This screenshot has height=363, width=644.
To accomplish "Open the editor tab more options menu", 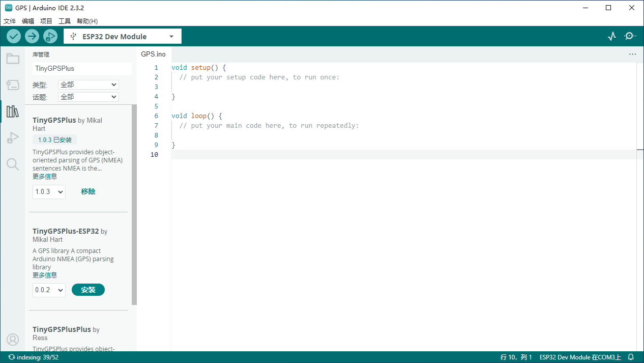I will click(x=632, y=54).
